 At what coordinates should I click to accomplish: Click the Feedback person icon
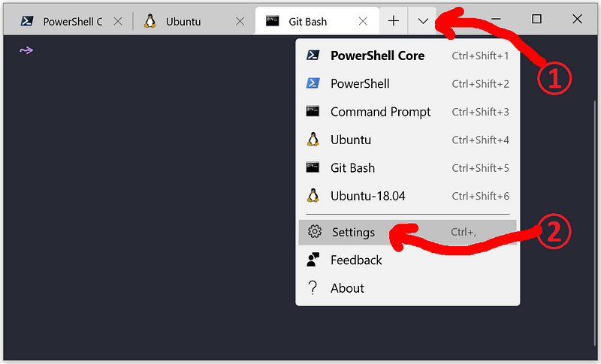pos(313,260)
